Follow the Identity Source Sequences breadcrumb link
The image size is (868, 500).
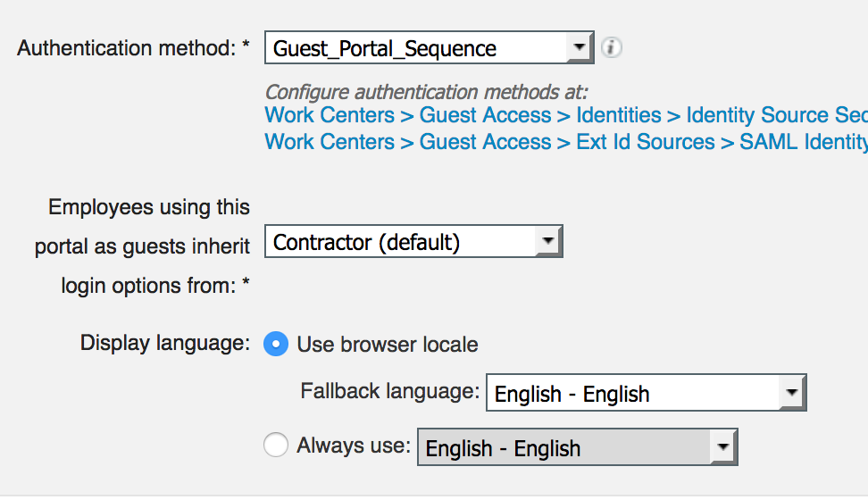coord(566,115)
